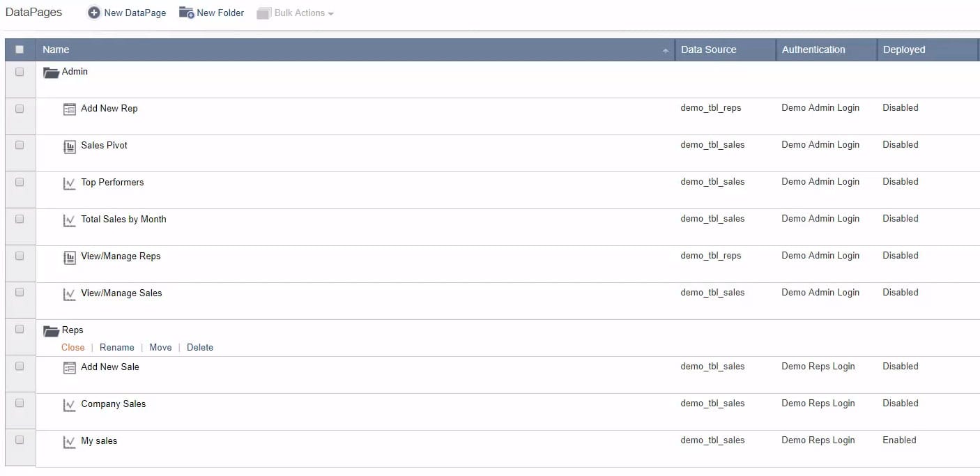Open the Total Sales by Month DataPage
This screenshot has width=980, height=476.
click(123, 219)
